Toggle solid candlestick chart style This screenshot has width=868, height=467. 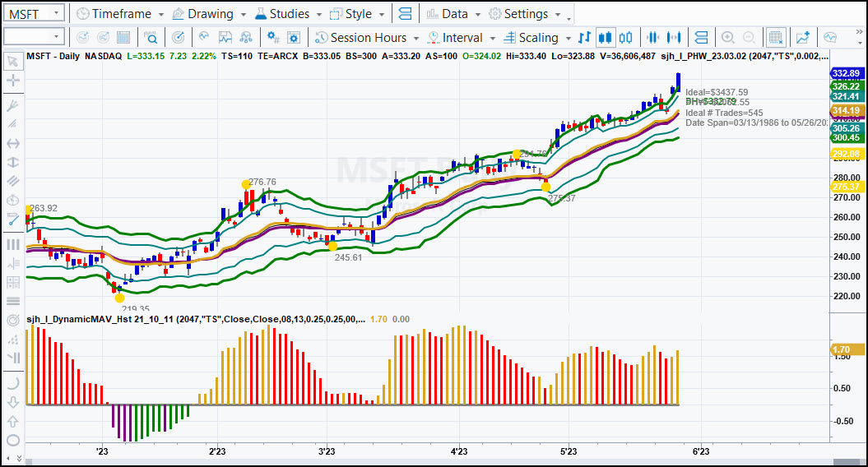point(605,38)
